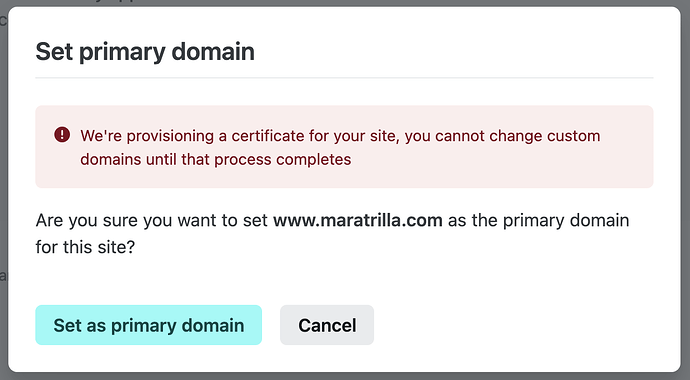The image size is (690, 380).
Task: Select the bold www.maratrilla.com domain text
Action: (x=358, y=220)
